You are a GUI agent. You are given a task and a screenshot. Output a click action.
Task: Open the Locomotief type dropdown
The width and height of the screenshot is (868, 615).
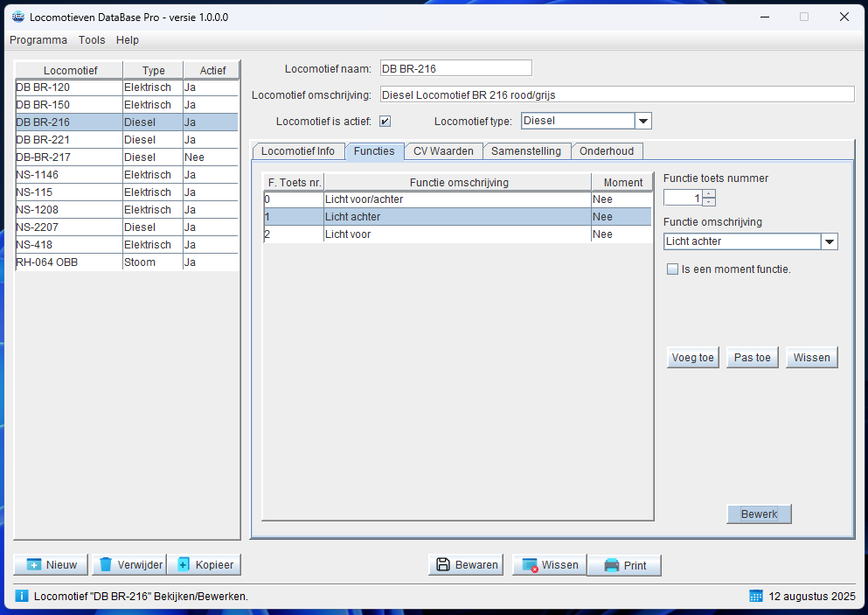point(642,121)
